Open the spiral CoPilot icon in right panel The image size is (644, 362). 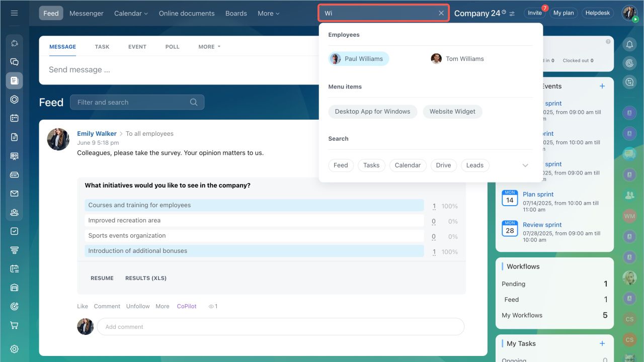click(629, 63)
